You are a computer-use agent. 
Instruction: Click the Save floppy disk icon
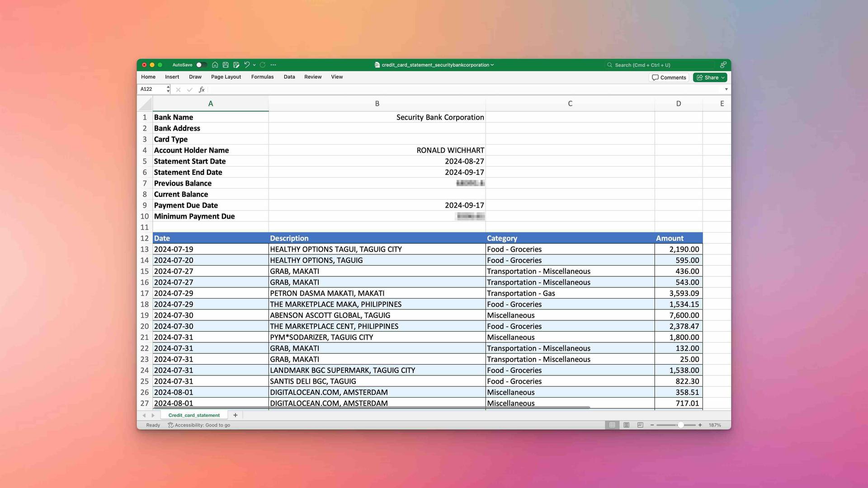point(226,65)
